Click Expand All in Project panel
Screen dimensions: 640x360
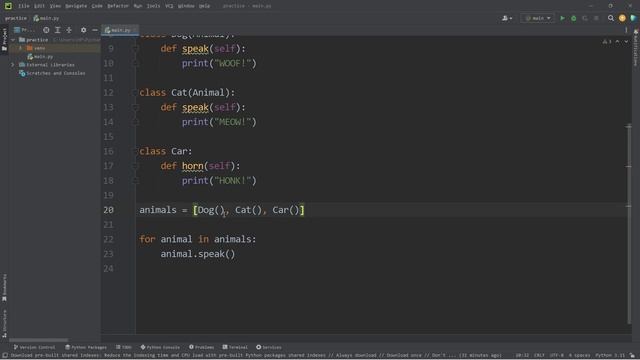click(x=58, y=30)
